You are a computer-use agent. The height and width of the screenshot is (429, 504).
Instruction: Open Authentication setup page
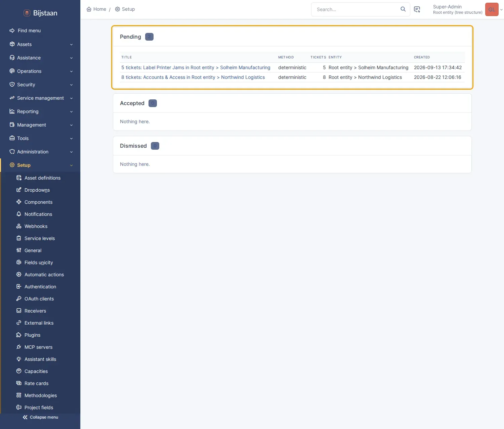[x=40, y=287]
